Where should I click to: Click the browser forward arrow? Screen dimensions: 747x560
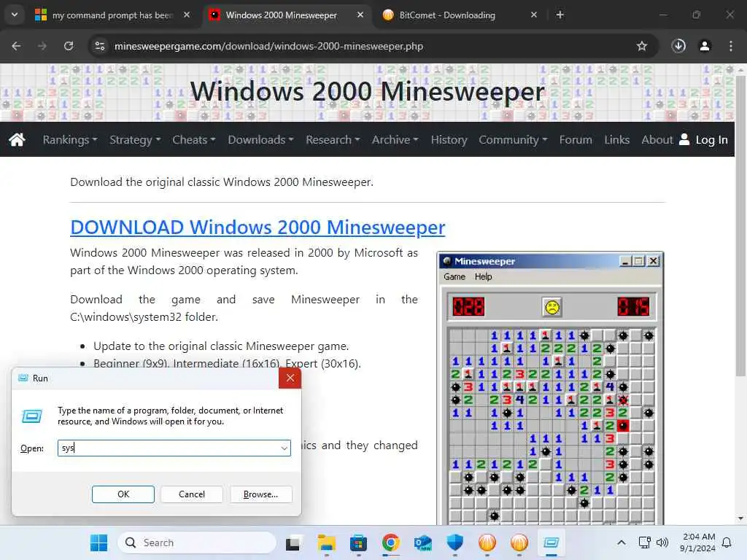(x=42, y=46)
